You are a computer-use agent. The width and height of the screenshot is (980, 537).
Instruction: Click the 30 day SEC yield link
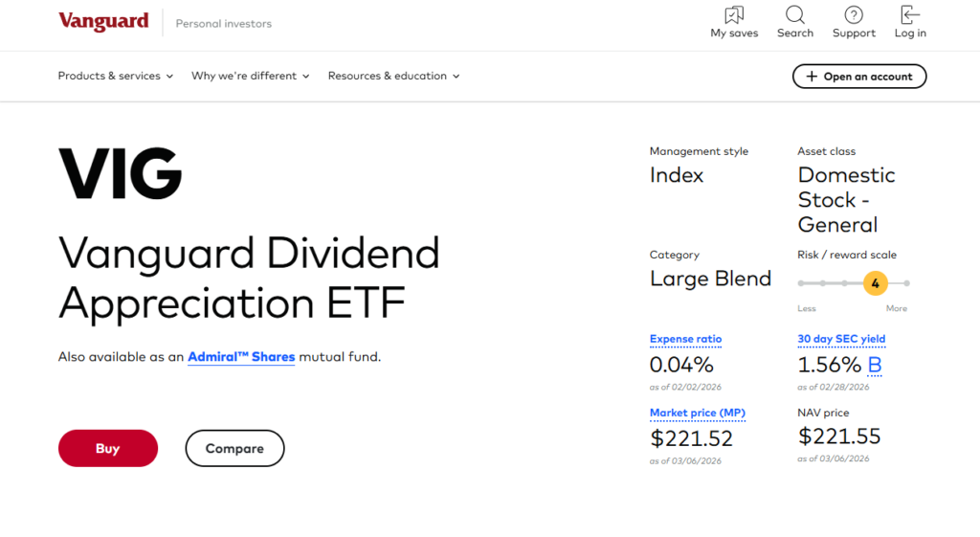tap(841, 339)
